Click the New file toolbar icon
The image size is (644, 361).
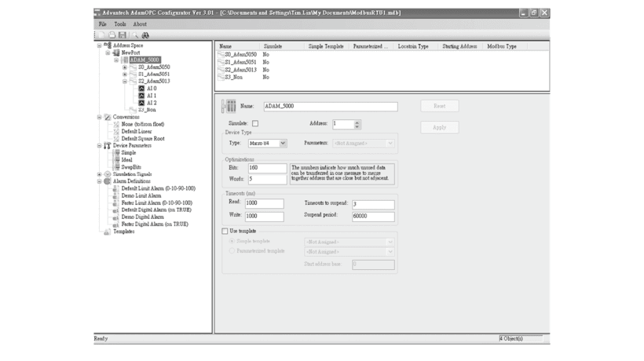pos(101,35)
